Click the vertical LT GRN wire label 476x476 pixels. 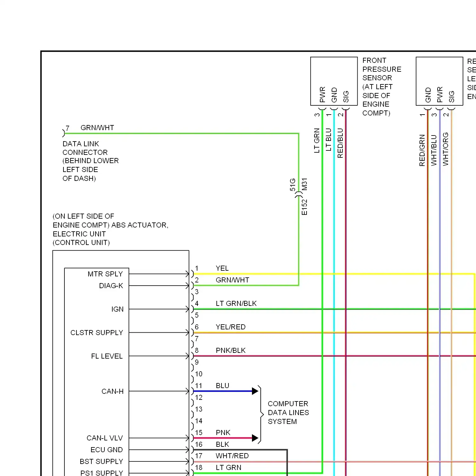(317, 141)
